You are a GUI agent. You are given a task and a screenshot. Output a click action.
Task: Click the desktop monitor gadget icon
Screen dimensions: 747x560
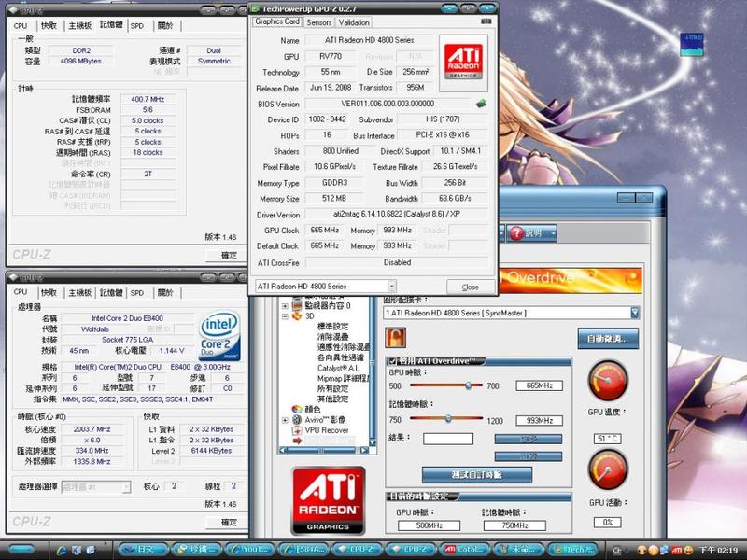coord(692,44)
